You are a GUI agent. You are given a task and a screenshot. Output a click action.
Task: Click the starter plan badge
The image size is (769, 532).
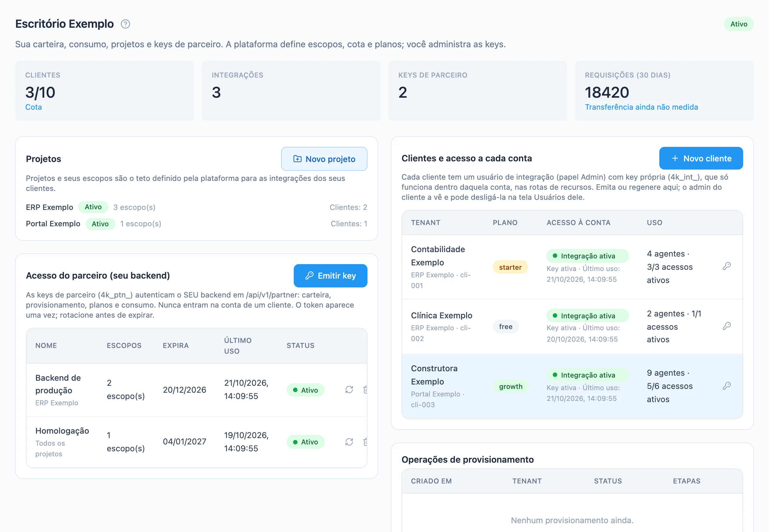510,267
